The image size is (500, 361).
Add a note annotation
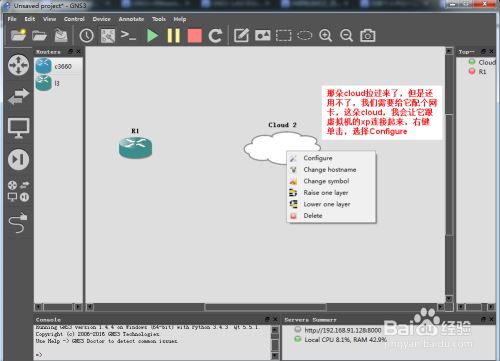pyautogui.click(x=242, y=35)
